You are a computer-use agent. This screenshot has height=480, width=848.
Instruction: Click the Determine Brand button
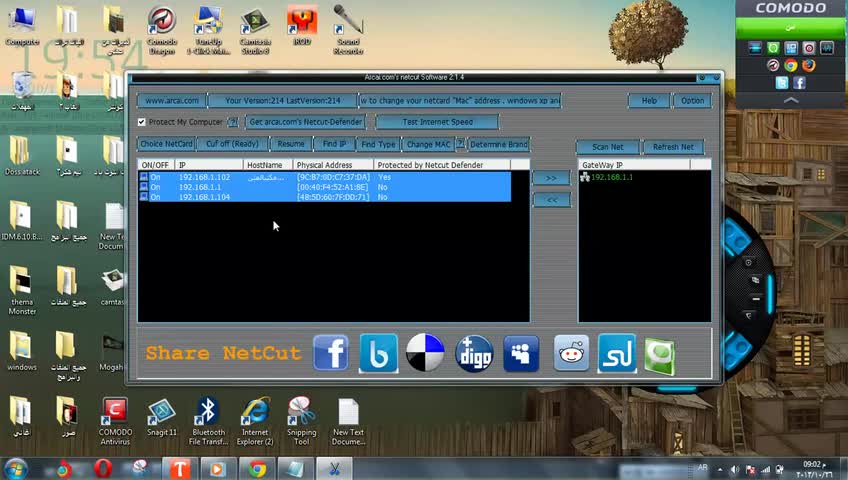point(499,144)
